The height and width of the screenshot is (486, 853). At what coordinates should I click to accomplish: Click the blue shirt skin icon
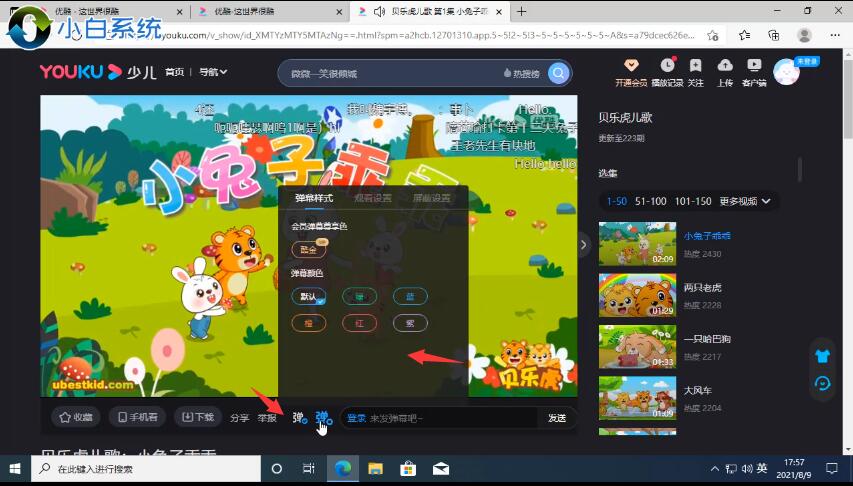823,356
